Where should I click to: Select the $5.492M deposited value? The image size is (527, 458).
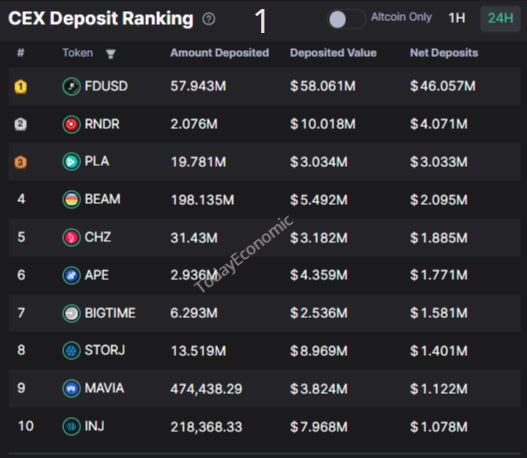coord(319,200)
